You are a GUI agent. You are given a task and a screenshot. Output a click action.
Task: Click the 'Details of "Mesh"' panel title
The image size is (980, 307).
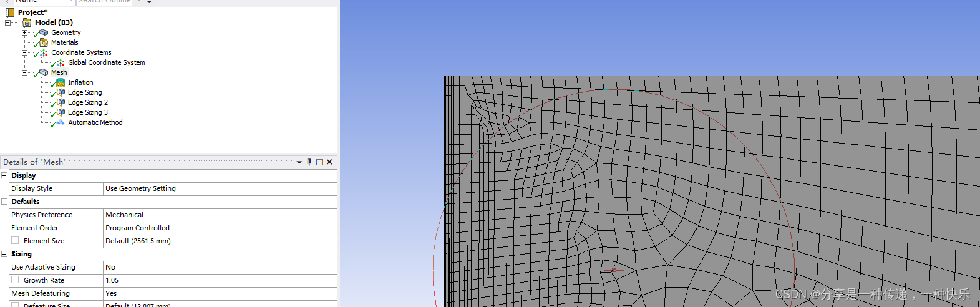point(34,162)
